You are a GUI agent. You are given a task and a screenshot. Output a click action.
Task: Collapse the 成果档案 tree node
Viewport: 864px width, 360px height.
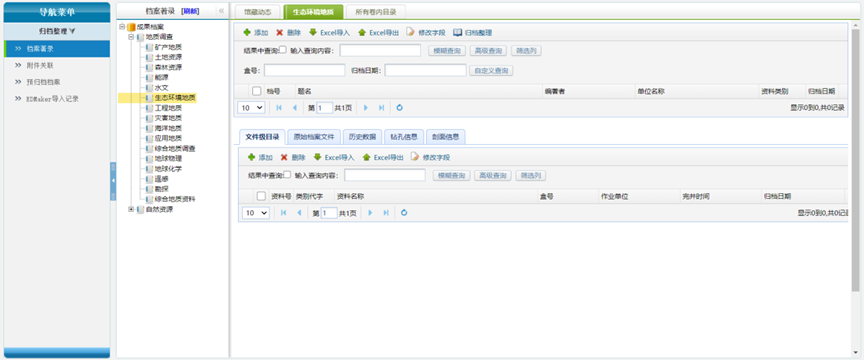pyautogui.click(x=122, y=27)
